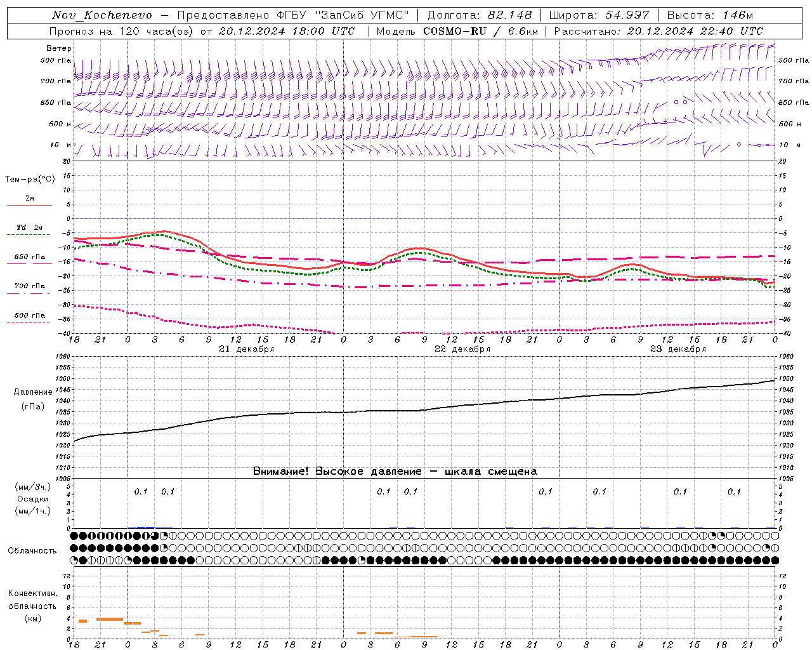Click the 10 м wind level label on the left axis
This screenshot has height=650, width=812.
pos(61,145)
